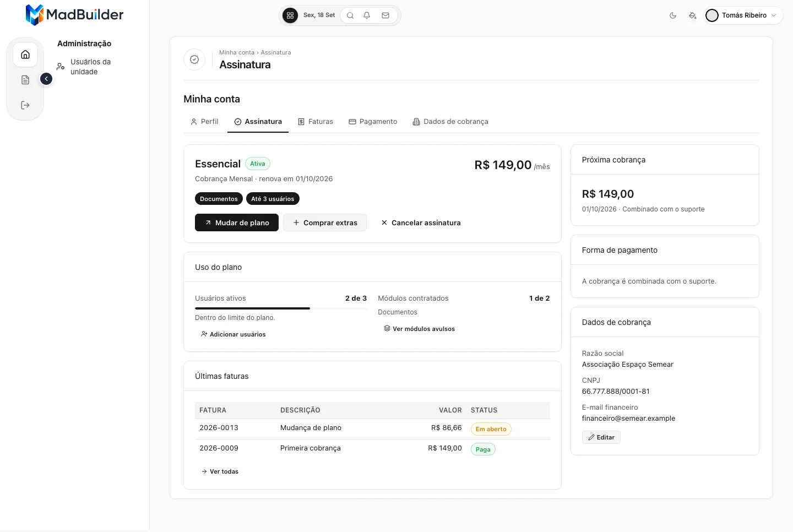Click Adicionar usuários link

pos(233,334)
